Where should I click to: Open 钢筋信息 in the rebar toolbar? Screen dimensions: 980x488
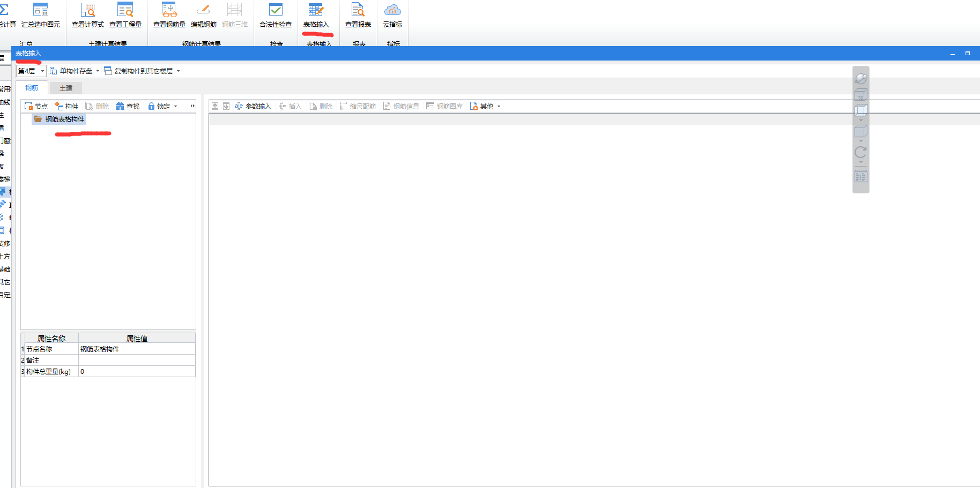pyautogui.click(x=402, y=106)
